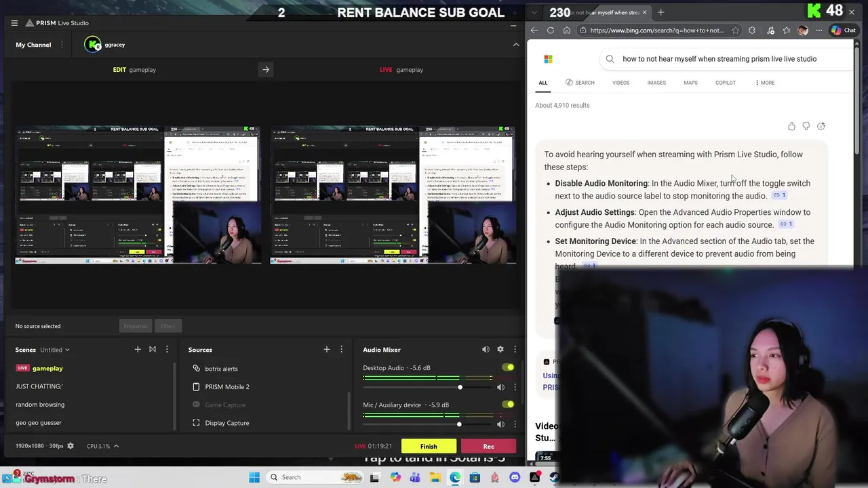Open My Channel options menu dots
This screenshot has width=868, height=488.
pyautogui.click(x=62, y=45)
